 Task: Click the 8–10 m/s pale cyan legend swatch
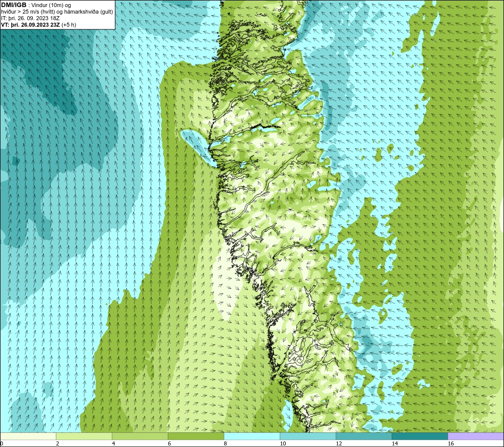[x=251, y=436]
